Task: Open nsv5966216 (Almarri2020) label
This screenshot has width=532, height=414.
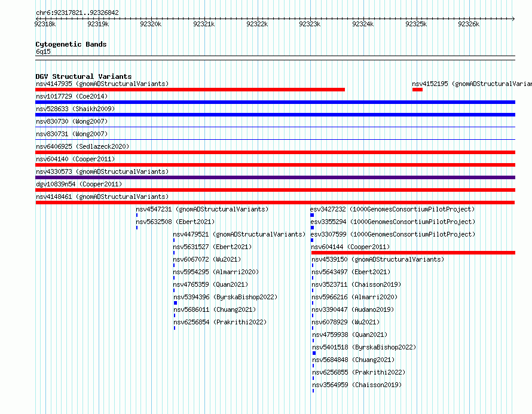Action: (354, 297)
